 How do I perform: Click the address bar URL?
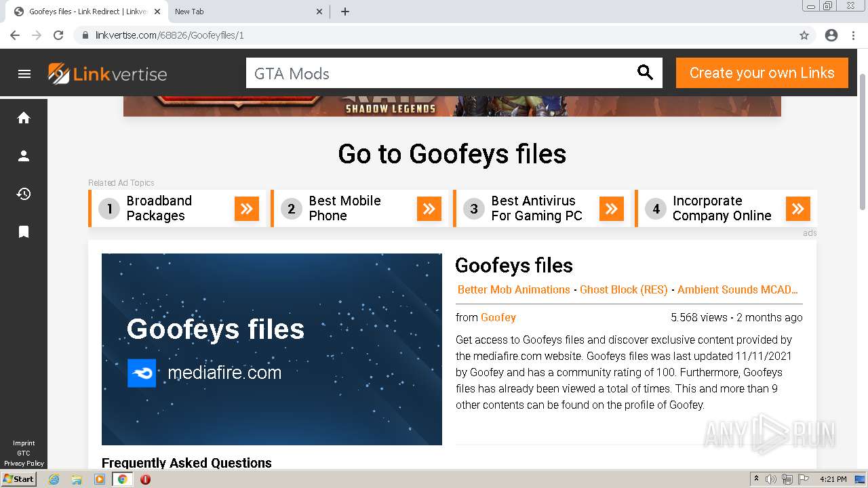170,35
